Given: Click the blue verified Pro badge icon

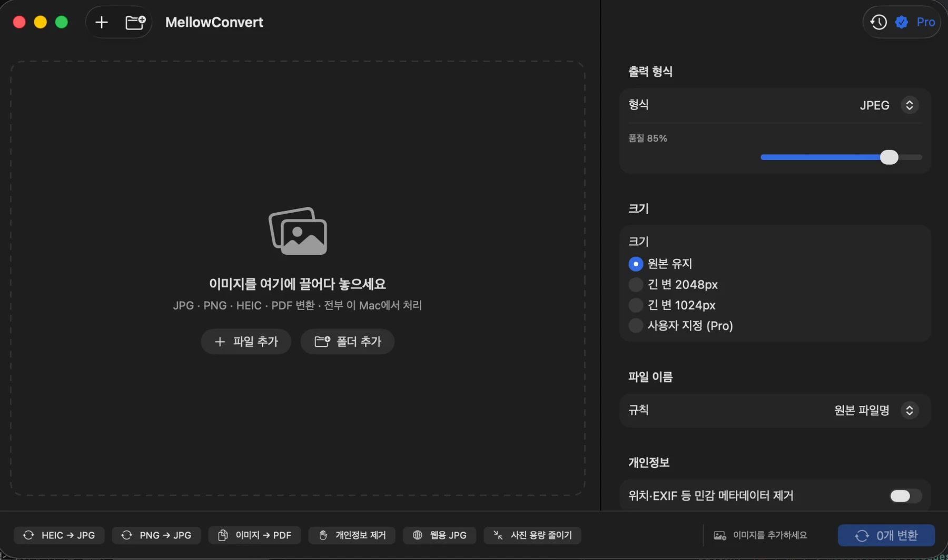Looking at the screenshot, I should (902, 22).
